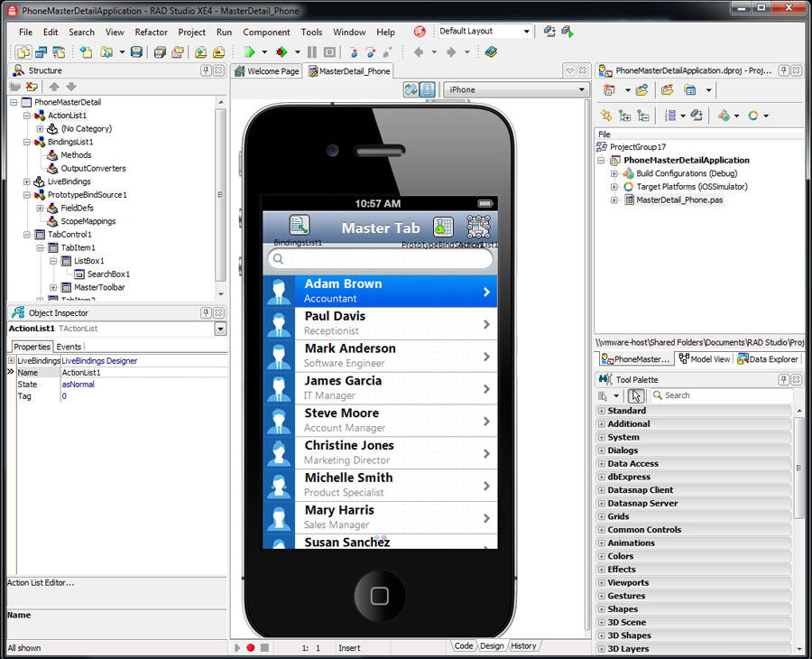Click the Tool Palette Search field
The image size is (812, 659).
(722, 395)
